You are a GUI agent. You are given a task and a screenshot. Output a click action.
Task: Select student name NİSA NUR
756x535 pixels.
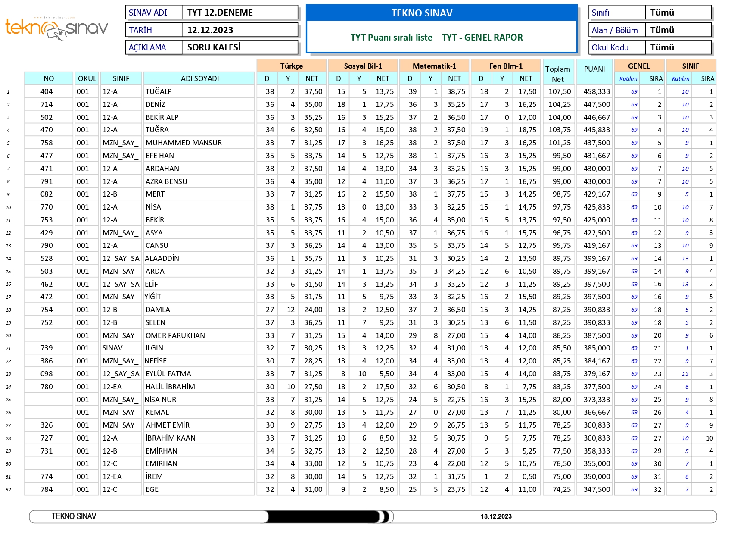coord(160,400)
